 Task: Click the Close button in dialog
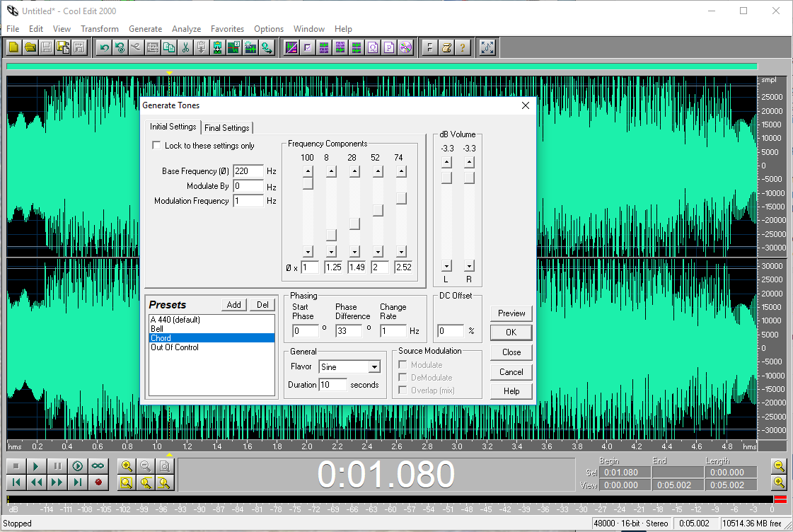coord(511,352)
